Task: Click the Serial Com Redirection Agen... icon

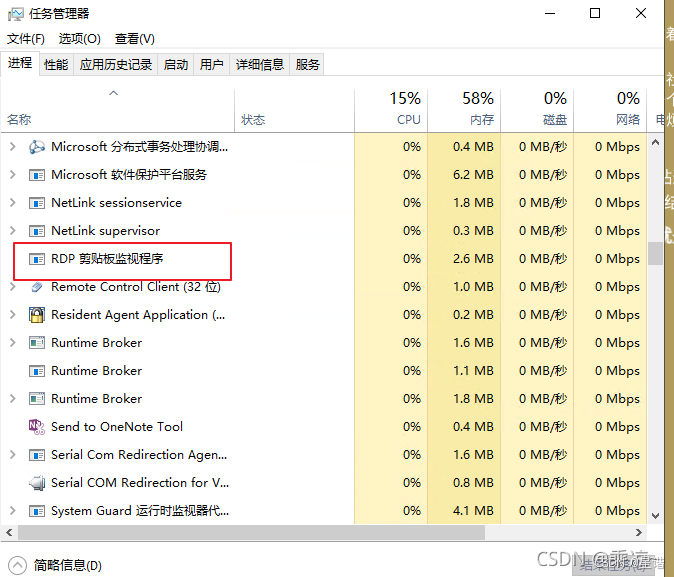Action: (37, 454)
